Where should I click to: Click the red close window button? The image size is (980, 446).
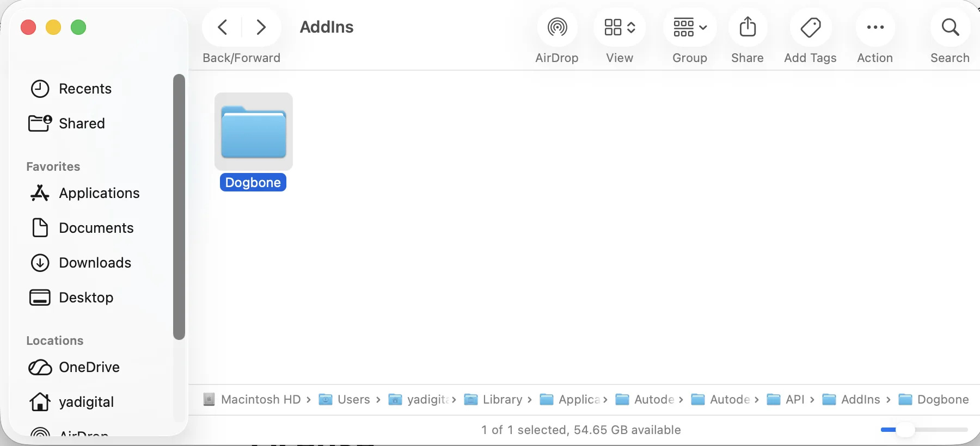pos(28,27)
